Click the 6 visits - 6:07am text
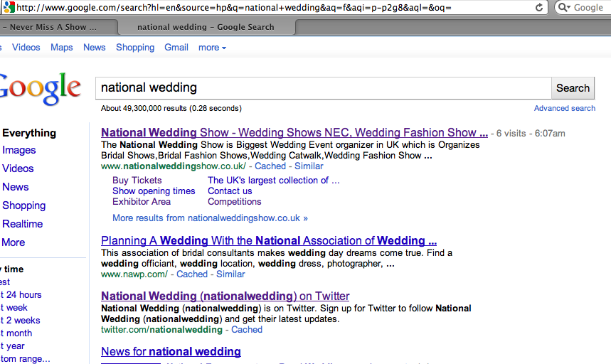 [531, 134]
